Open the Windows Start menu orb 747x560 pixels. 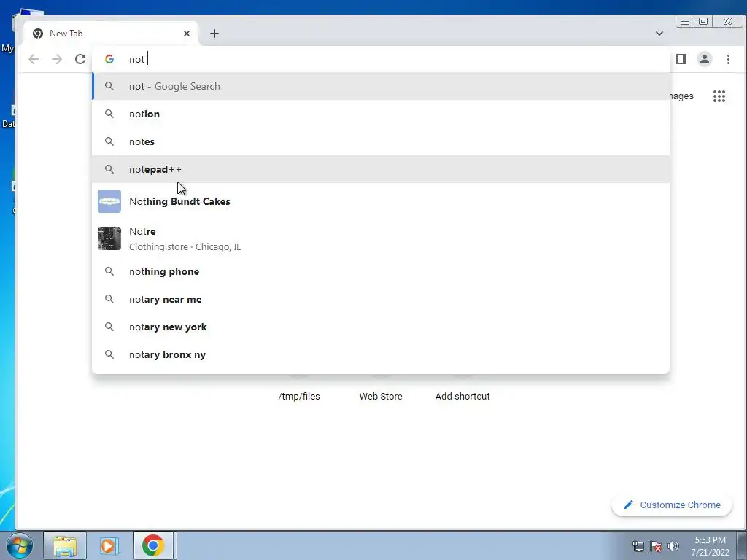click(x=20, y=545)
